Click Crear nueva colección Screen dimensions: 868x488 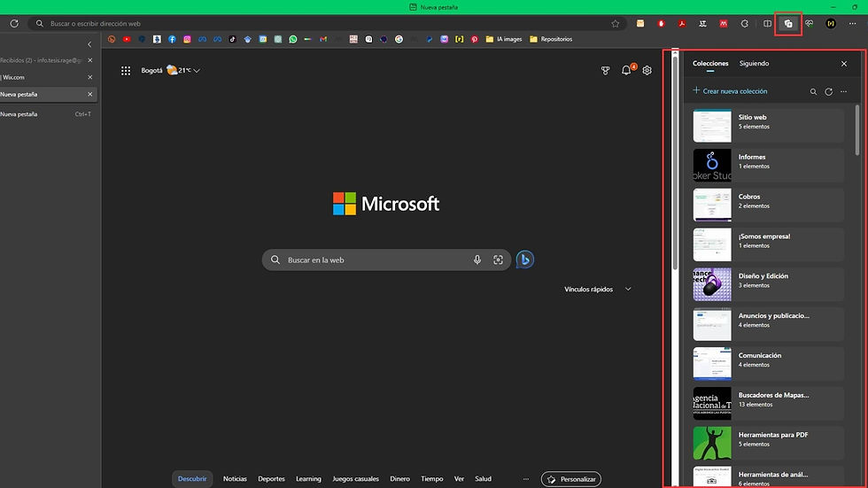(730, 91)
